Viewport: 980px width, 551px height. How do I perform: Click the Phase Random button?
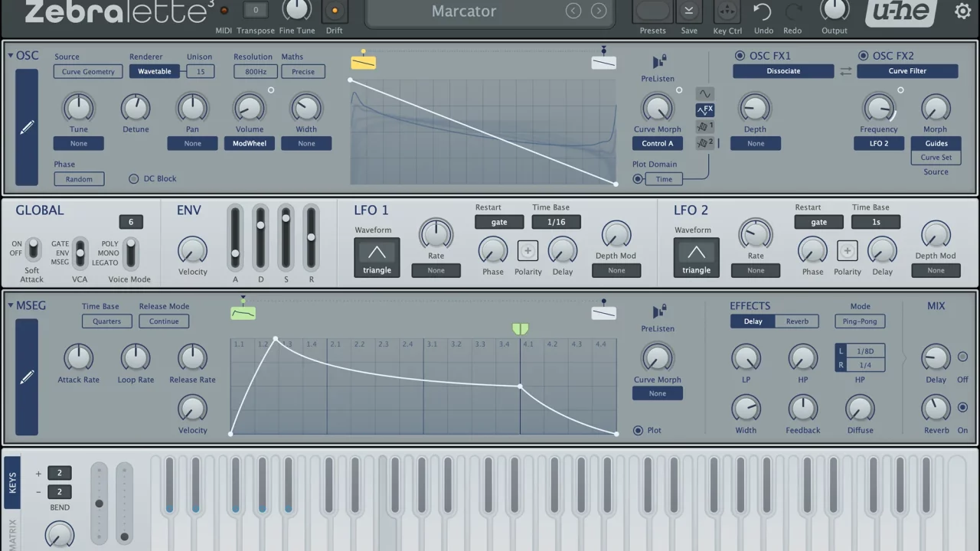[x=79, y=179]
